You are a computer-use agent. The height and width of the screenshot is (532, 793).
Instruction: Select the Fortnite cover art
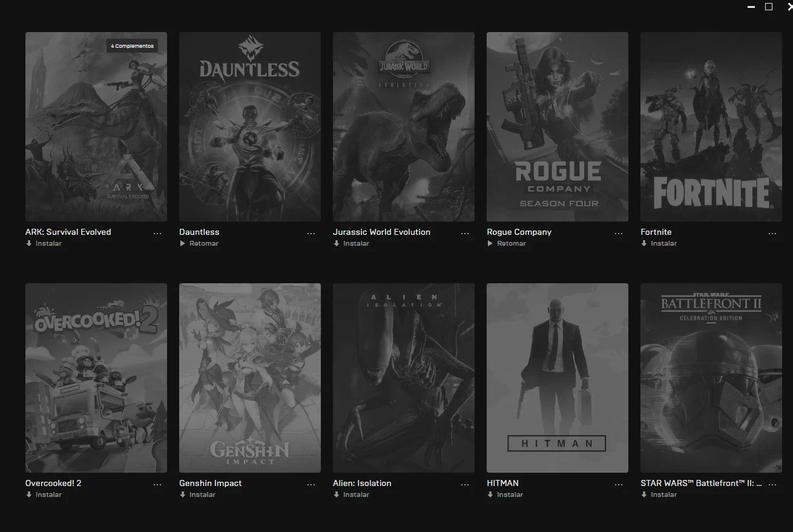click(711, 126)
